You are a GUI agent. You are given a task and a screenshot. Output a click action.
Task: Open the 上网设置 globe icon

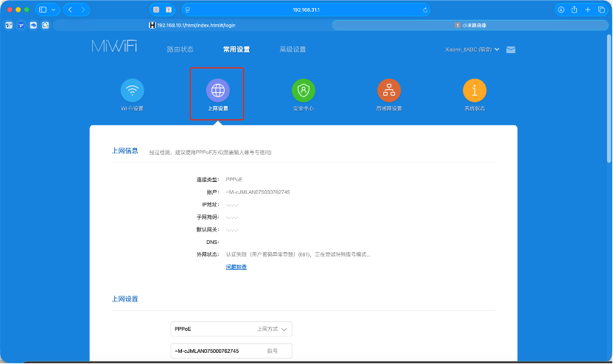pos(218,91)
